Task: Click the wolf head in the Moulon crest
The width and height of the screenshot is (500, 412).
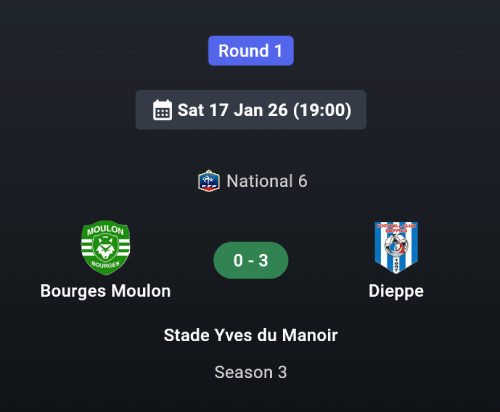Action: tap(106, 249)
